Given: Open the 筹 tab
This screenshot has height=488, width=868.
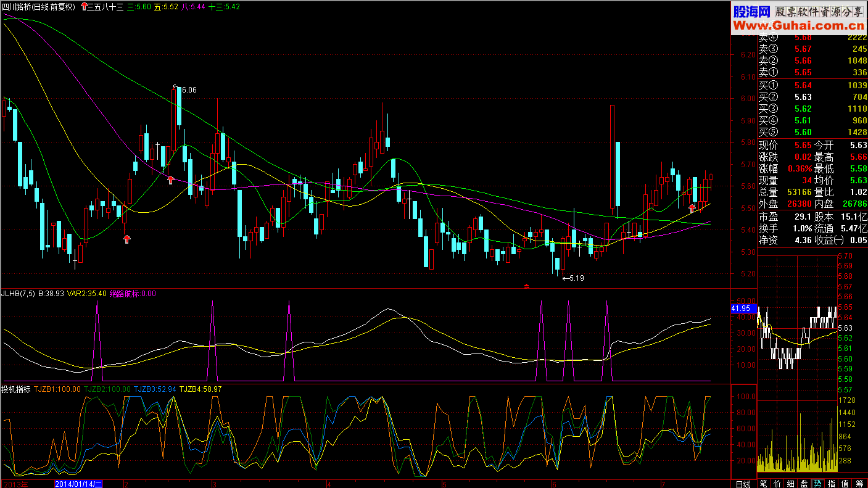Looking at the screenshot, I should [859, 483].
